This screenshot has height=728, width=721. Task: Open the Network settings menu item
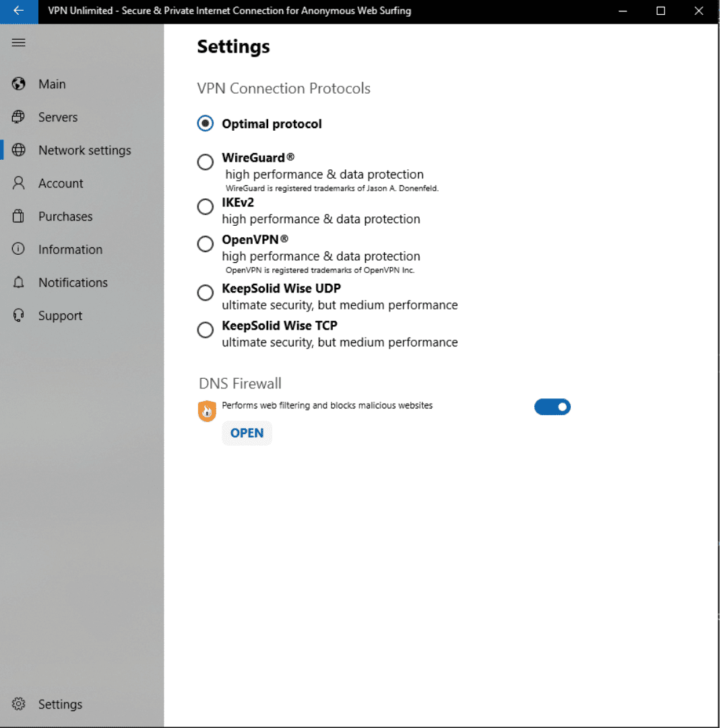[x=84, y=150]
